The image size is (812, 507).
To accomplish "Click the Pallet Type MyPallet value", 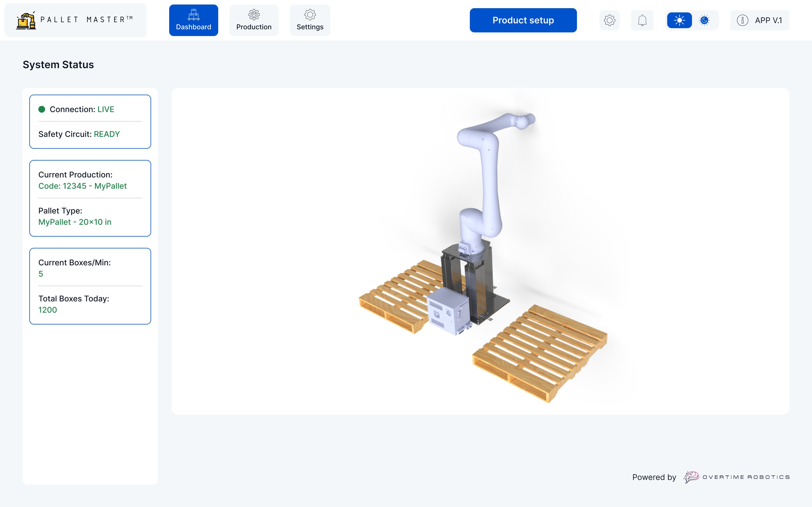I will click(75, 222).
